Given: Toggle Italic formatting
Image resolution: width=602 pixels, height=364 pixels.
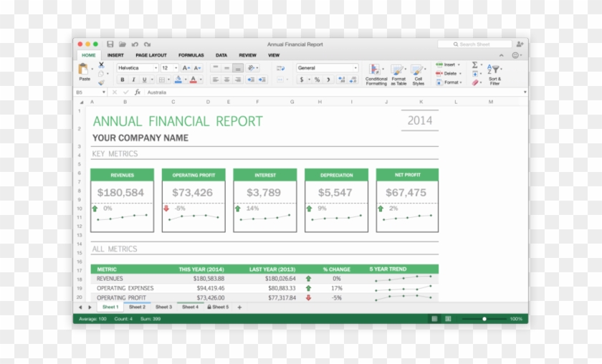Looking at the screenshot, I should click(133, 80).
